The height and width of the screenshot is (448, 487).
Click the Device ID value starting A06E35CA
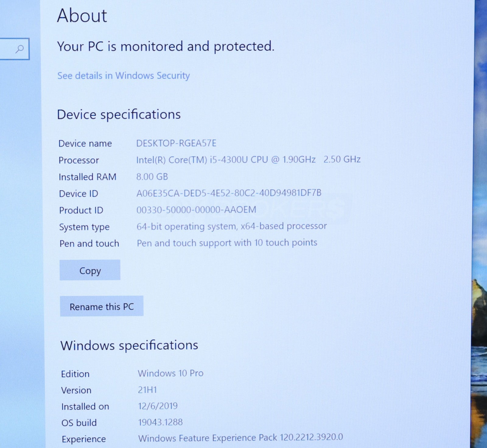[229, 193]
